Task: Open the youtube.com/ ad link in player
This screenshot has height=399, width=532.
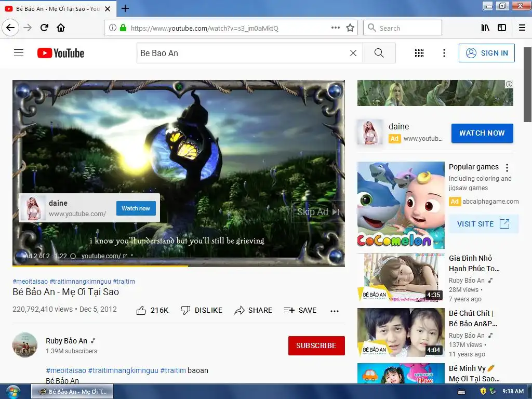Action: coord(104,256)
